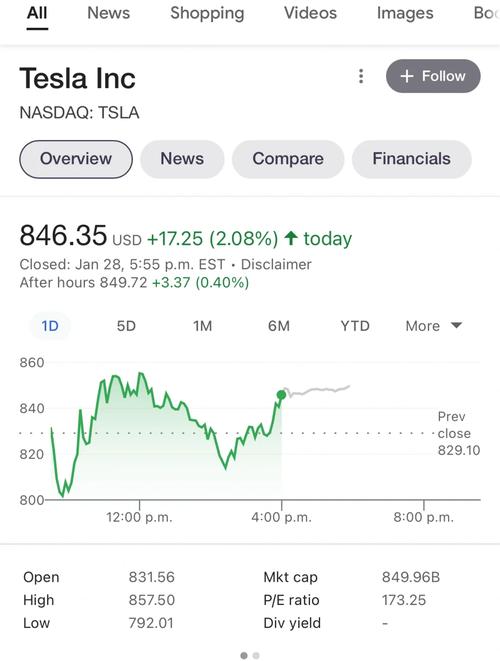Go to the Shopping search tab
This screenshot has width=500, height=661.
point(207,13)
